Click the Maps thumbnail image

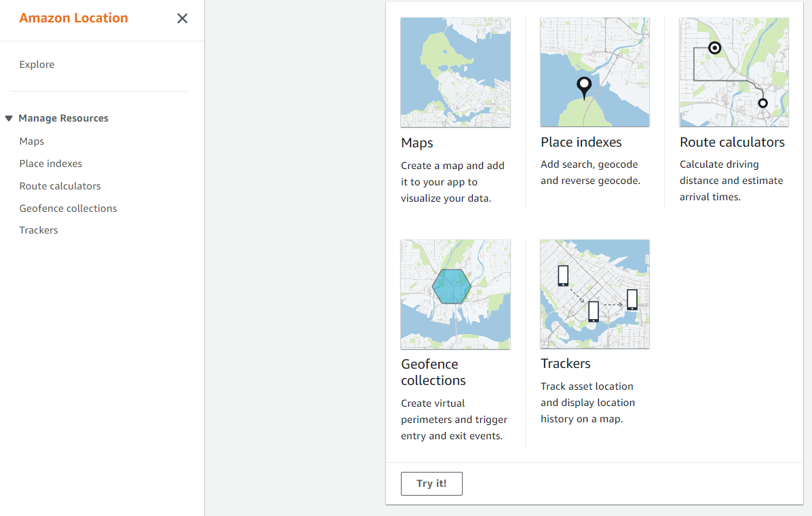pyautogui.click(x=455, y=72)
